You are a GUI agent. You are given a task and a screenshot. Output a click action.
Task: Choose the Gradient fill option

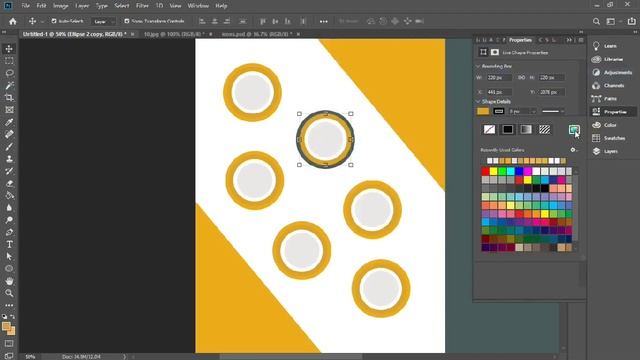526,130
